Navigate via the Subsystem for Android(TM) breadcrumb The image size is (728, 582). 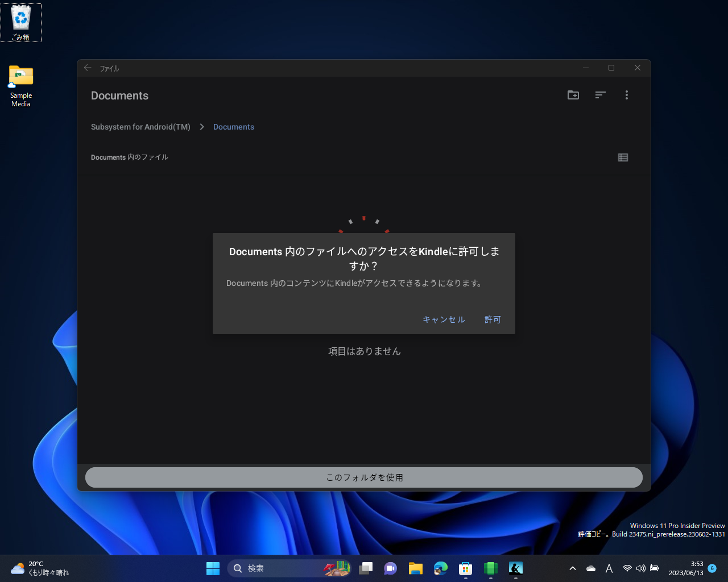click(140, 127)
